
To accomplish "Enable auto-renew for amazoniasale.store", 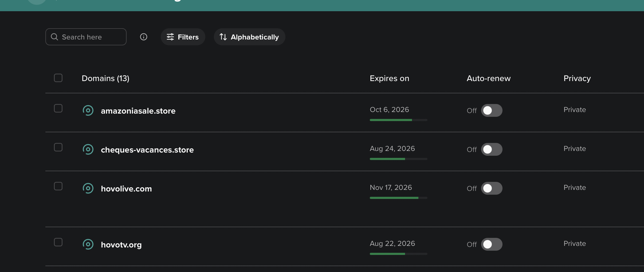I will click(492, 110).
